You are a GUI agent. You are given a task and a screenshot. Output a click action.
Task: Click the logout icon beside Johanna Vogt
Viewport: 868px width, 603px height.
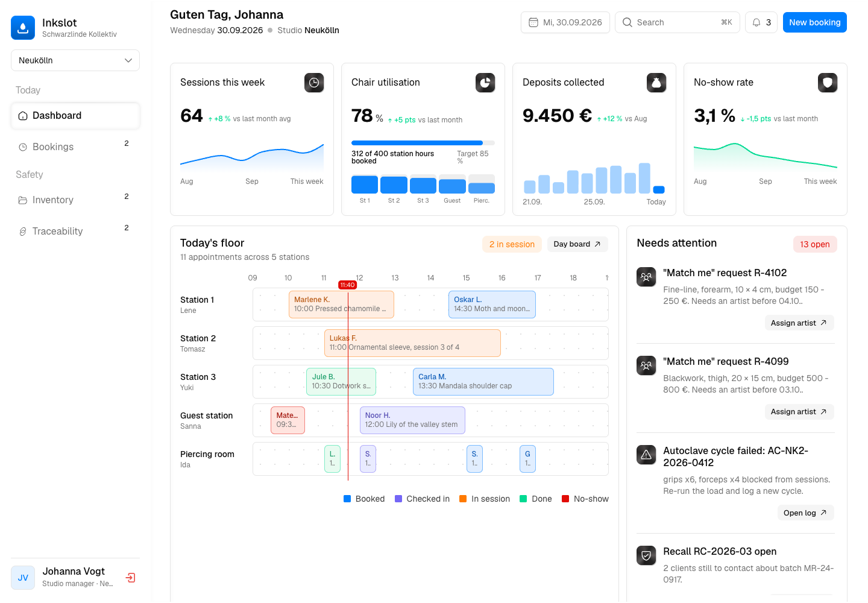(130, 578)
